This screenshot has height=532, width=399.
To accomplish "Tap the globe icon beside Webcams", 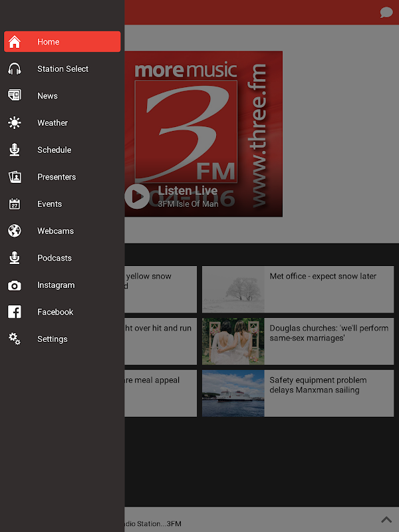I will click(x=15, y=231).
